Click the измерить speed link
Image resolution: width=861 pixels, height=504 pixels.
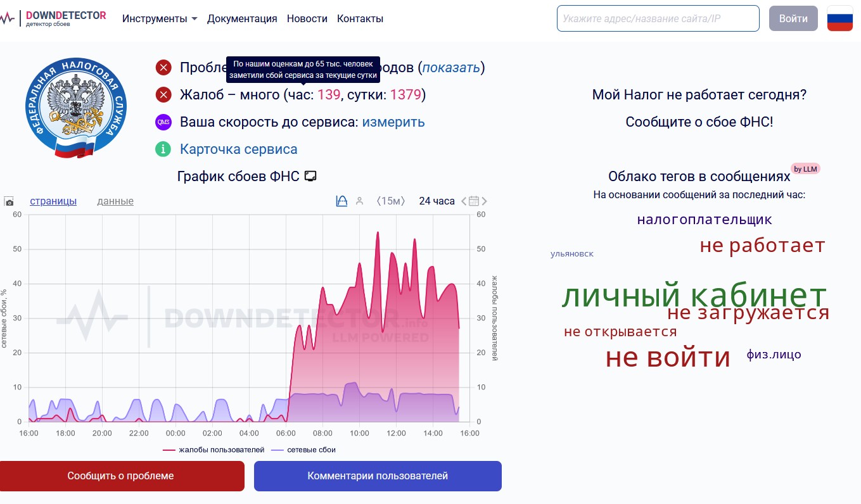pyautogui.click(x=393, y=122)
